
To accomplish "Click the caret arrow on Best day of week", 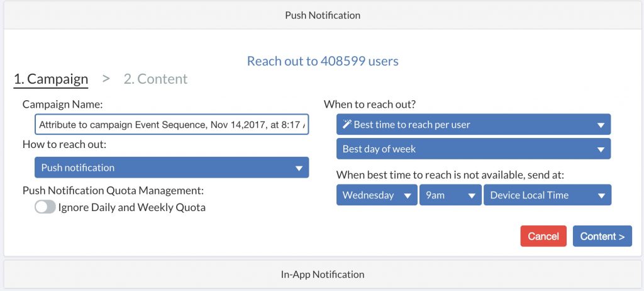I will pos(600,149).
